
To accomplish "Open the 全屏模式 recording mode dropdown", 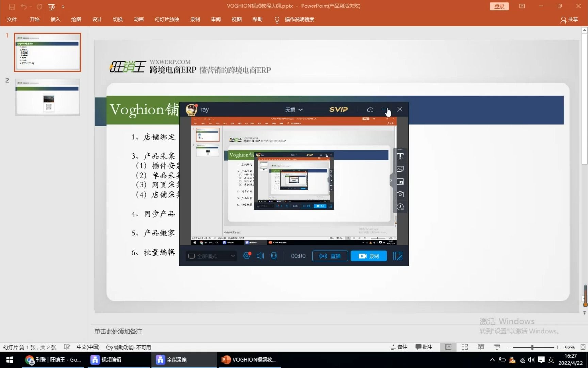I will coord(212,256).
